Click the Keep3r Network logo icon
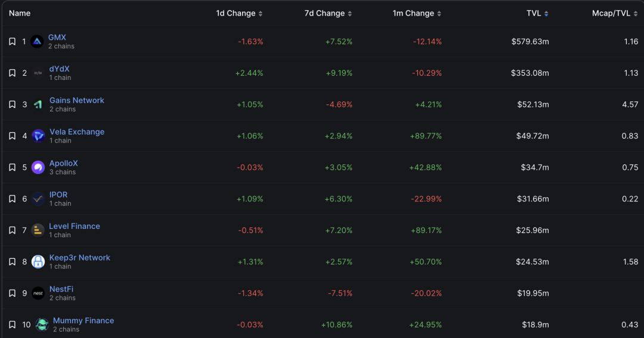Image resolution: width=644 pixels, height=338 pixels. (x=38, y=262)
